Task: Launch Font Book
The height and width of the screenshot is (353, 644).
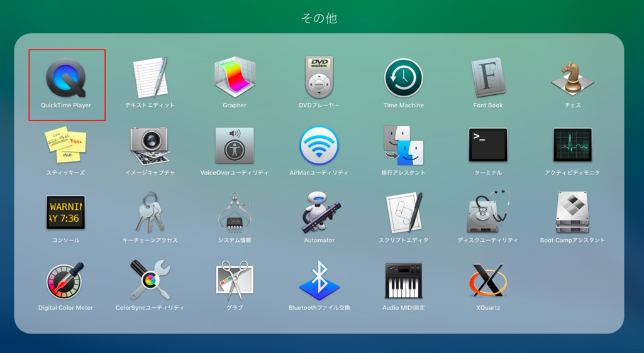Action: pos(488,78)
